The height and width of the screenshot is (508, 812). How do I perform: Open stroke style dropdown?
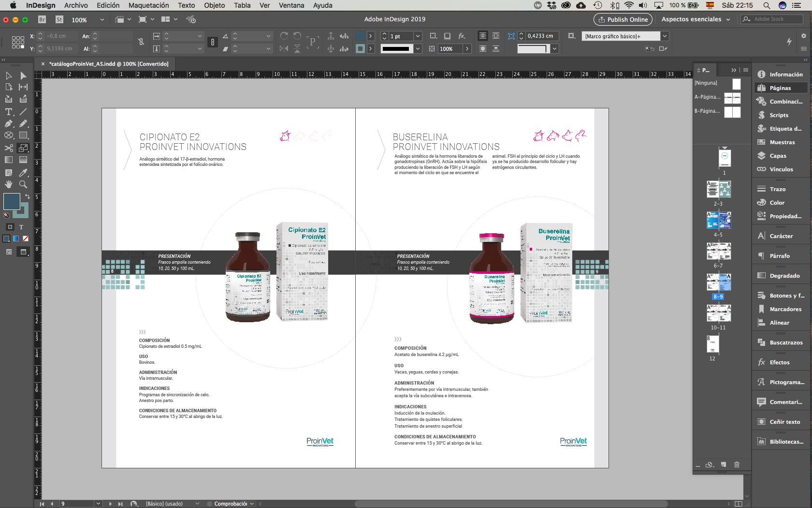(418, 49)
